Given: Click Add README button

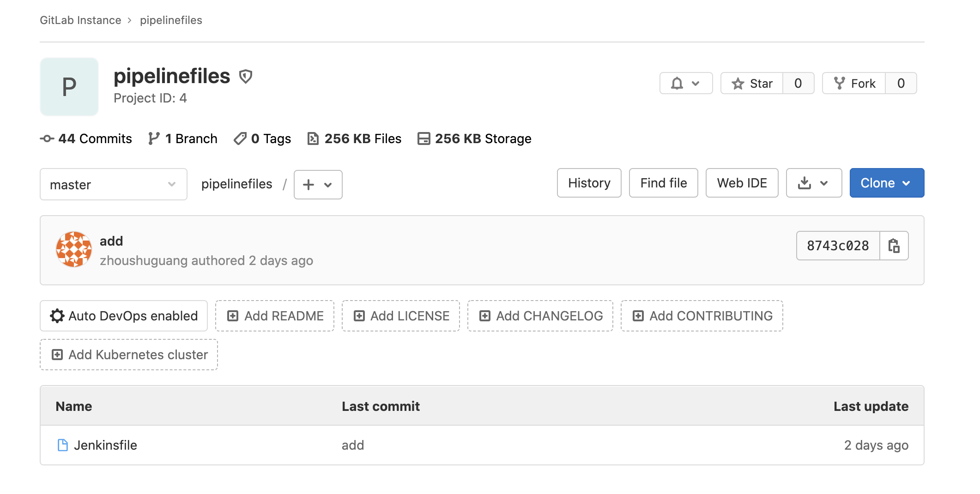Looking at the screenshot, I should point(275,316).
